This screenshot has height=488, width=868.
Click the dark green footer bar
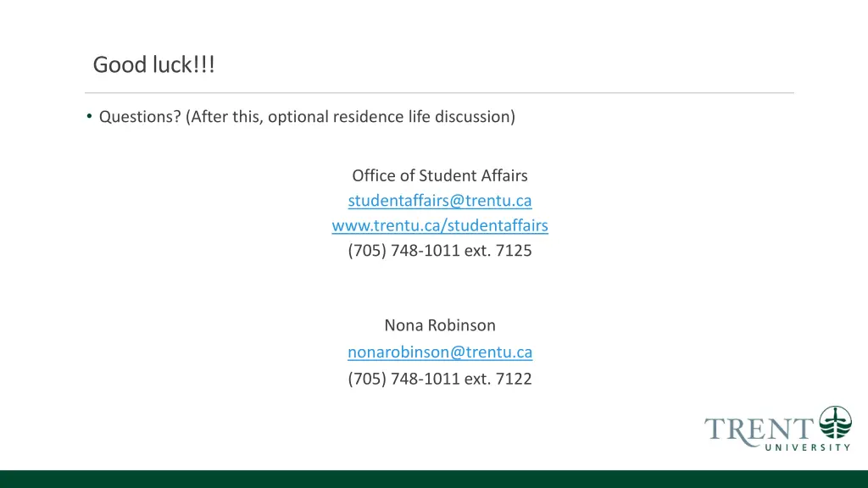(x=434, y=480)
